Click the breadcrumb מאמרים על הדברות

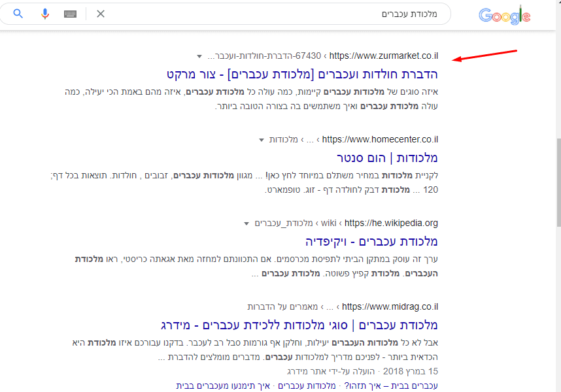282,306
